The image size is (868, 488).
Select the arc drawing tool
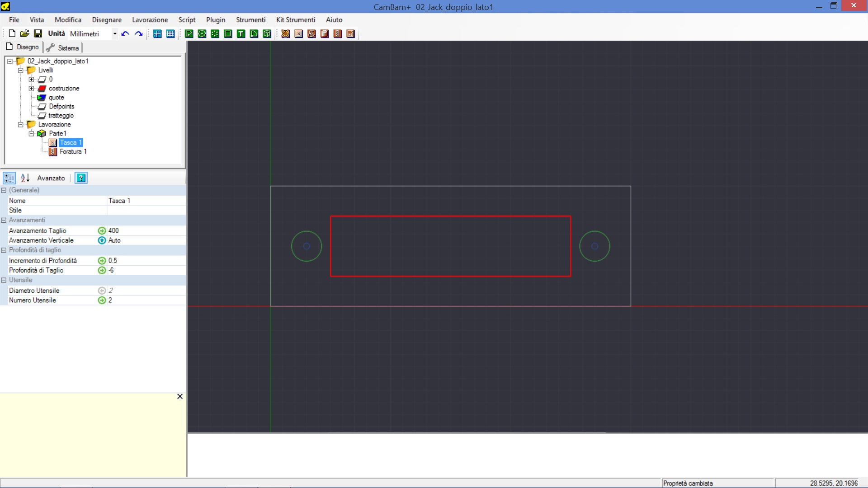254,33
